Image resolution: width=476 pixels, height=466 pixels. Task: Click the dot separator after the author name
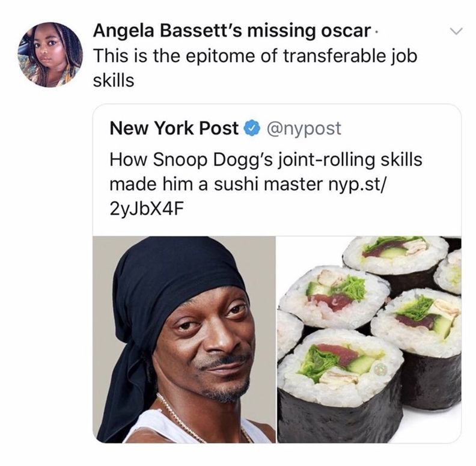[376, 32]
